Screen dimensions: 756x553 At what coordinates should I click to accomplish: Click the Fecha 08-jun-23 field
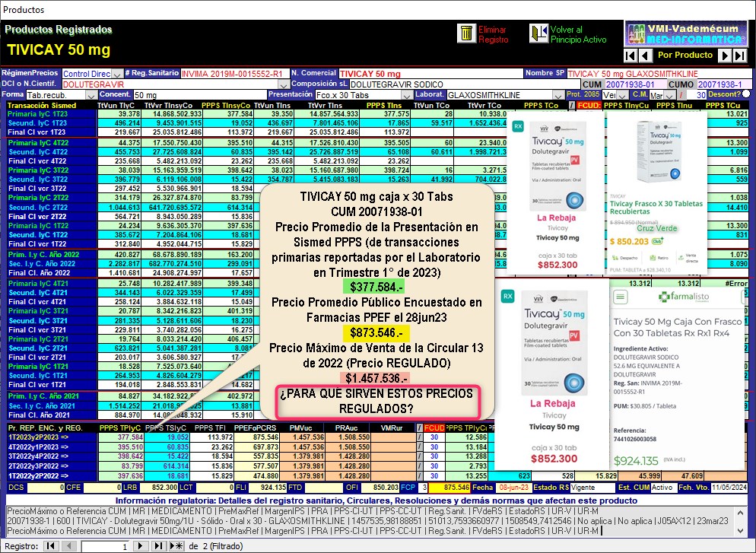(513, 488)
